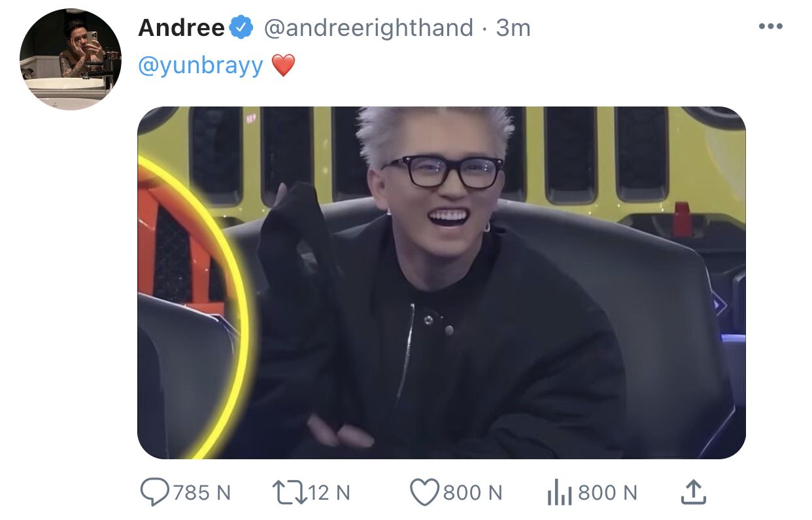Click the share upload arrow icon
Viewport: 812px width, 520px height.
(693, 492)
